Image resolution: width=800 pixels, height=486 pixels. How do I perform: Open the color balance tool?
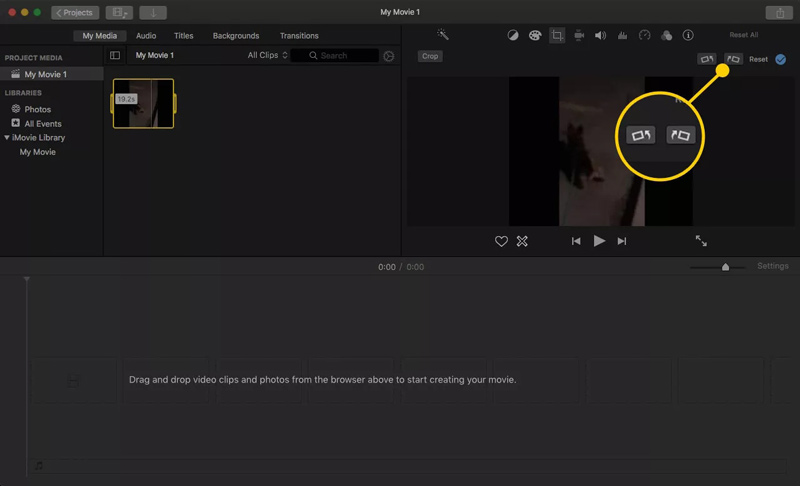[513, 36]
